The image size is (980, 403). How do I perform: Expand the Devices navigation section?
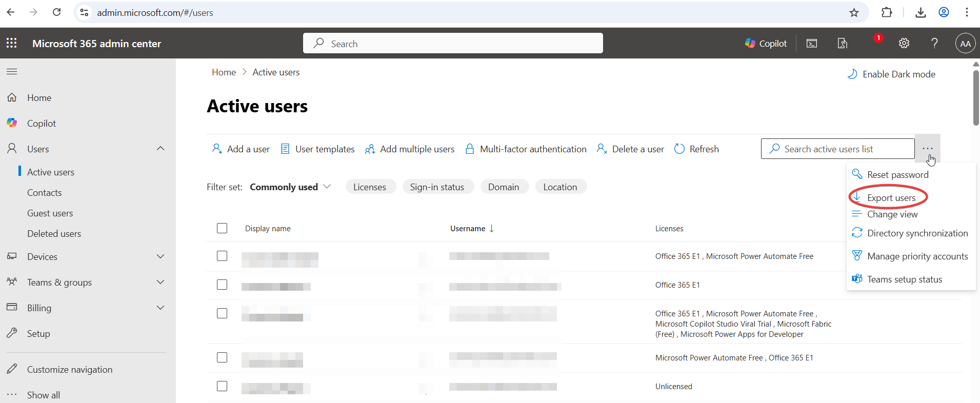coord(161,256)
